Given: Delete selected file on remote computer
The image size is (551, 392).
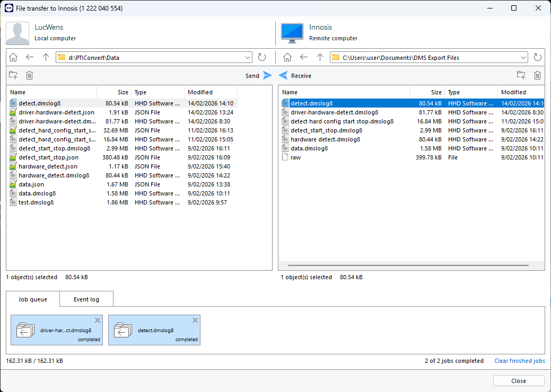Looking at the screenshot, I should point(537,75).
